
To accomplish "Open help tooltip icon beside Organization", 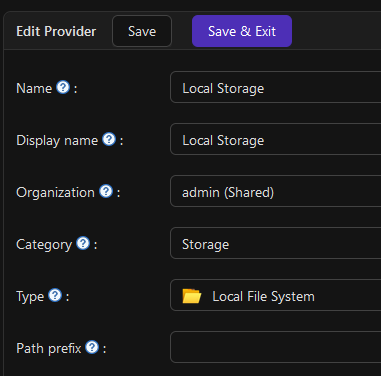I will [x=106, y=191].
